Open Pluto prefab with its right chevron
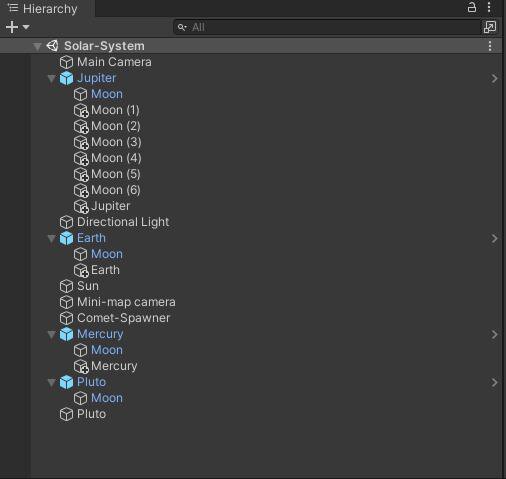The width and height of the screenshot is (506, 479). [x=494, y=382]
